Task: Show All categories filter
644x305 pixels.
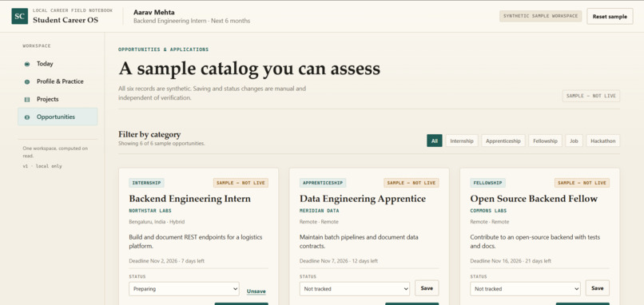Action: click(x=435, y=141)
